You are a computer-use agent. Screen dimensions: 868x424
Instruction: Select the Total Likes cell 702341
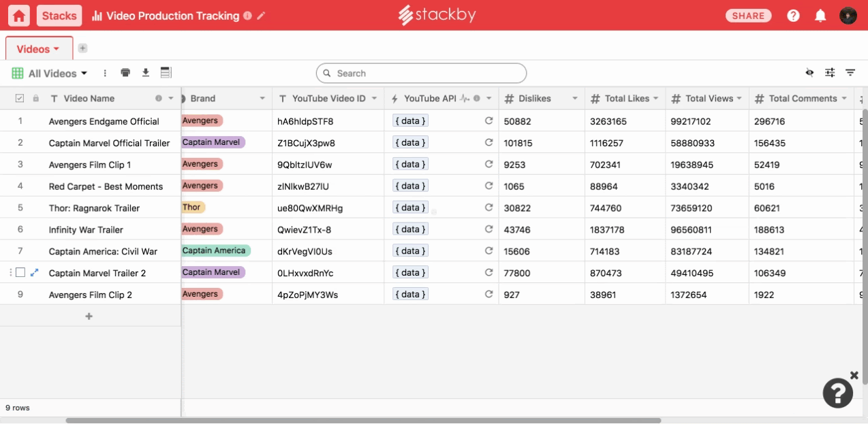625,164
